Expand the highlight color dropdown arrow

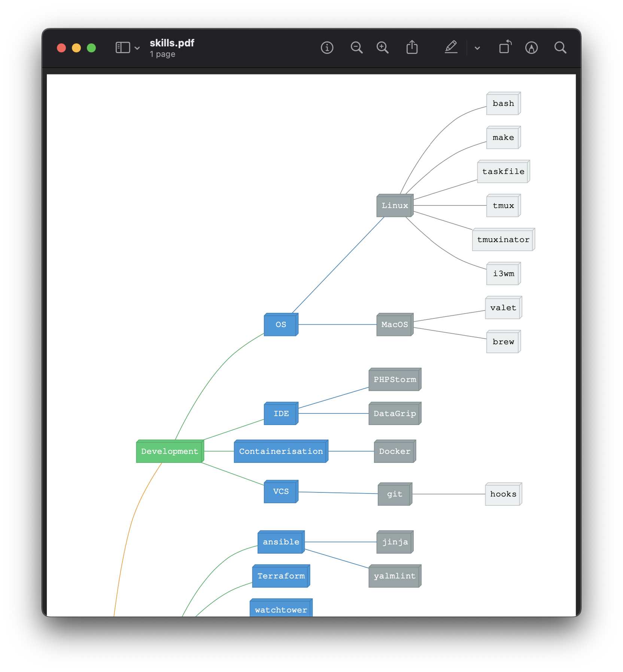tap(477, 48)
